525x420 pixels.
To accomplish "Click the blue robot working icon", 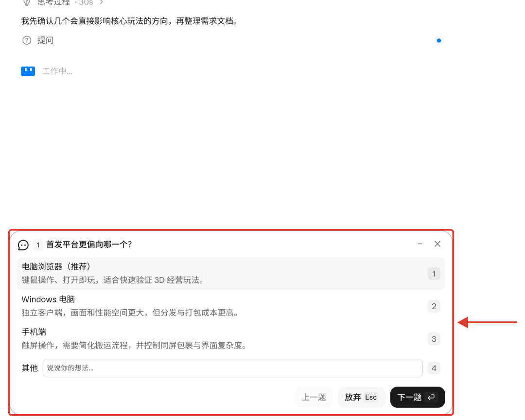I will point(28,71).
